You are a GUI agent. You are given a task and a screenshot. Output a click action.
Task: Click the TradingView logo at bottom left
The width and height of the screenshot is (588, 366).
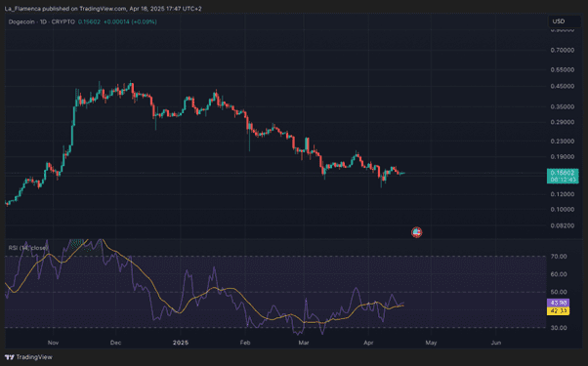28,357
